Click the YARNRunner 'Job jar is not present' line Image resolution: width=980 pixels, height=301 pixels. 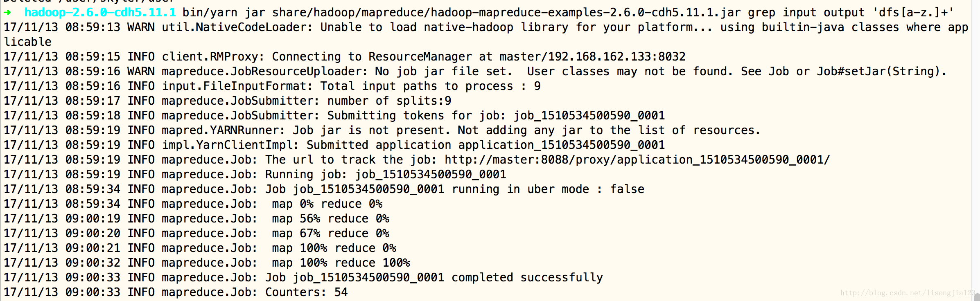[x=382, y=130]
